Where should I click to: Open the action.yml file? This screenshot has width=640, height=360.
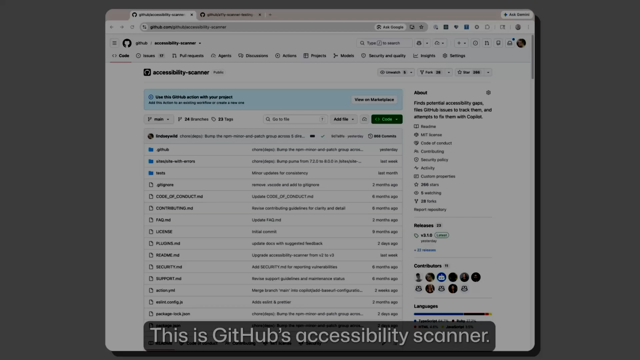click(x=165, y=291)
